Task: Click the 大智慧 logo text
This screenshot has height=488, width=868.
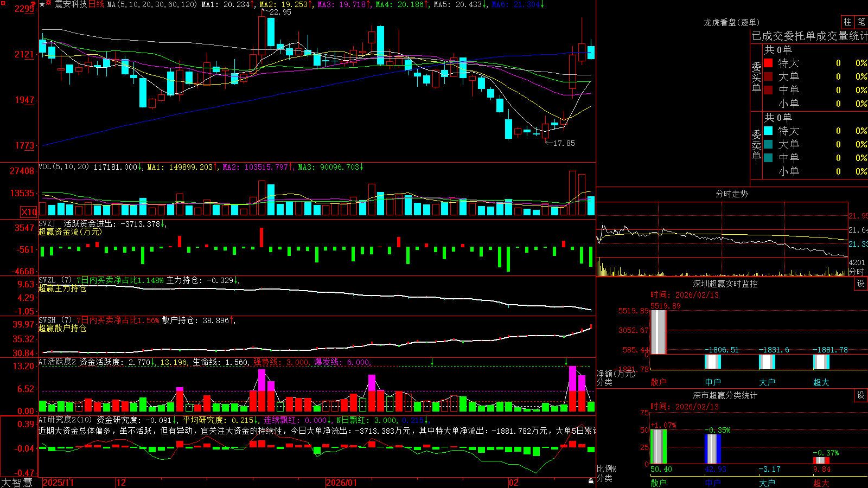Action: [17, 482]
